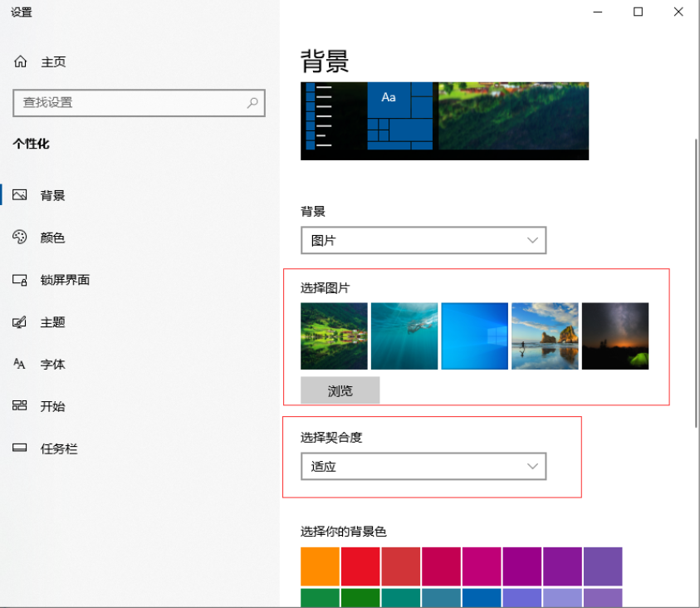Select the night sky wallpaper thumbnail
This screenshot has height=608, width=700.
[x=614, y=336]
